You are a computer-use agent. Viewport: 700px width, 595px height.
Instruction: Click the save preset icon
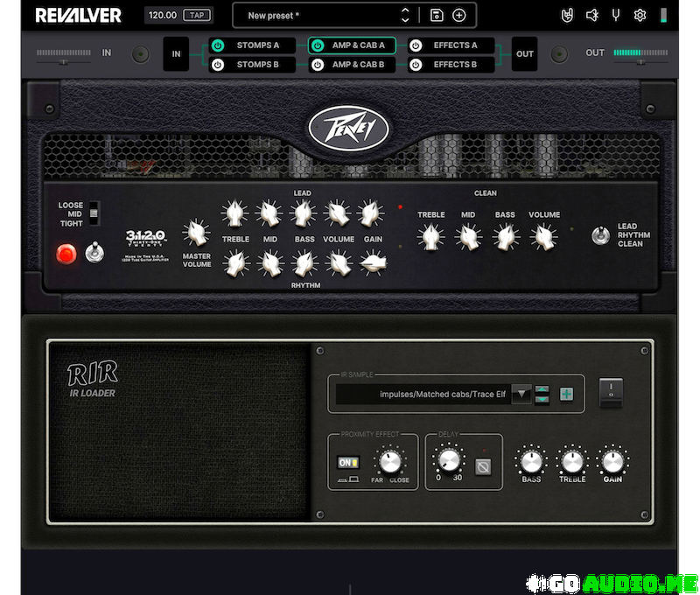tap(437, 15)
